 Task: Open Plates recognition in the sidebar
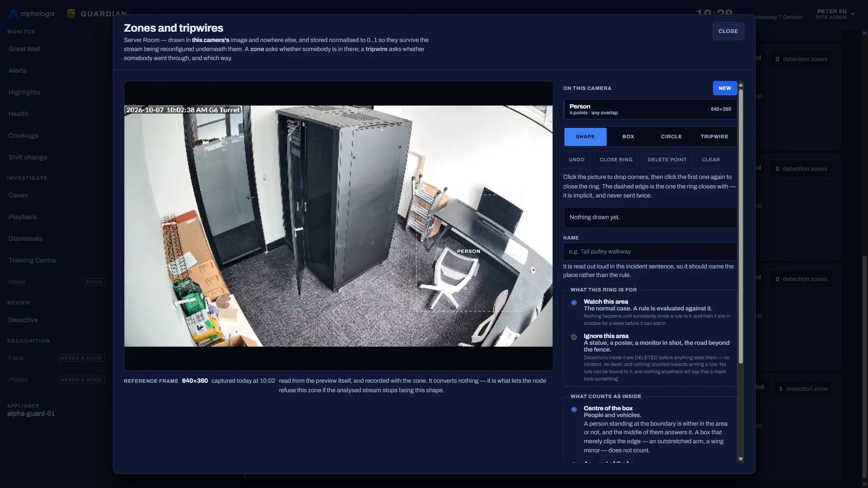pos(18,380)
